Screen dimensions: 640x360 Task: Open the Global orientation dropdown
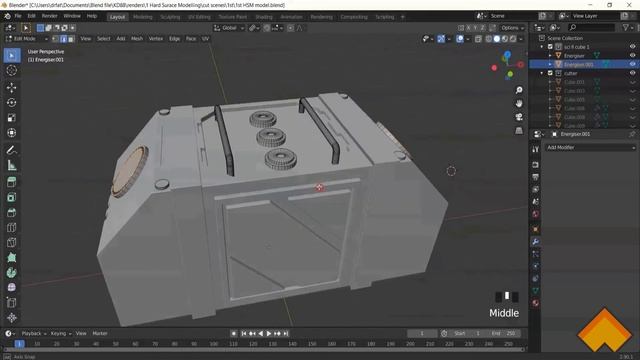click(x=229, y=28)
